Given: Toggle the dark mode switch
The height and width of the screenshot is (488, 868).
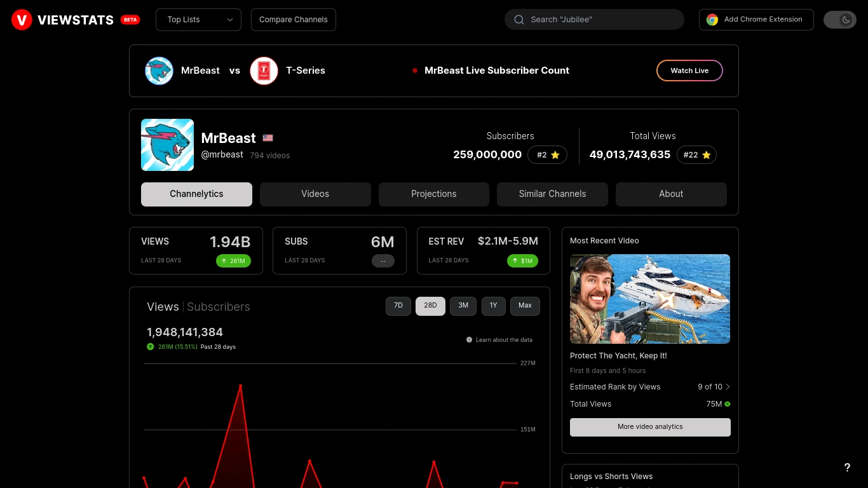Looking at the screenshot, I should [840, 20].
